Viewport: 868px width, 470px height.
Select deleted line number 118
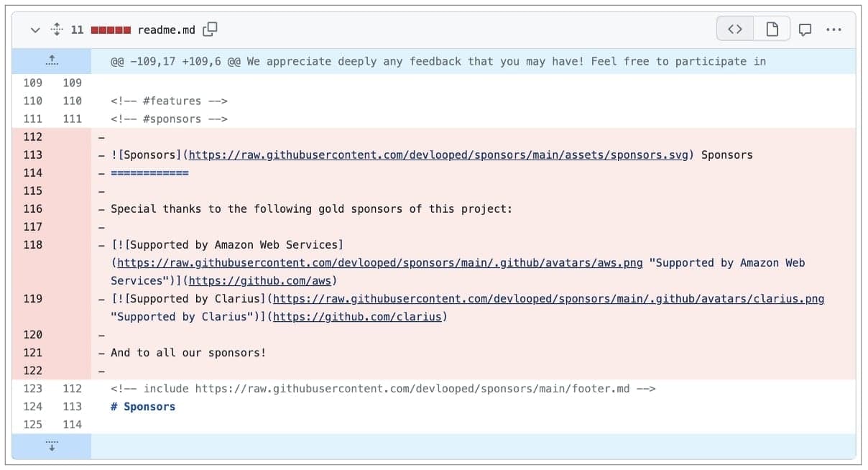point(32,245)
